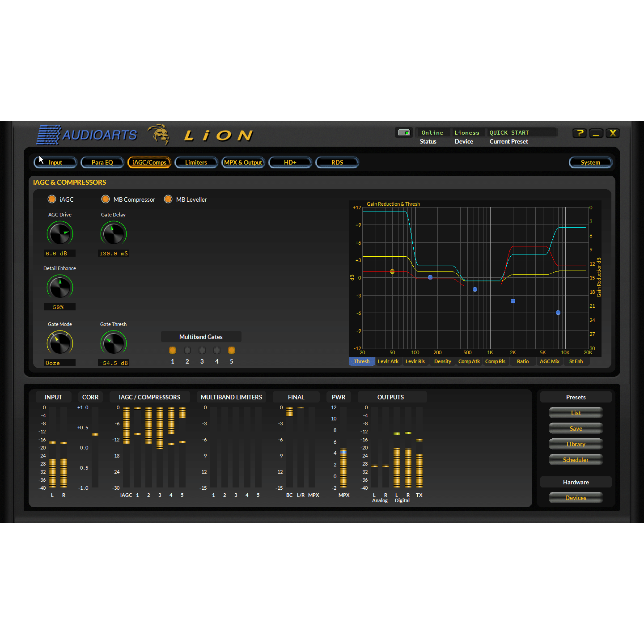Select the St Enh graph tab
Image resolution: width=644 pixels, height=644 pixels.
[576, 361]
